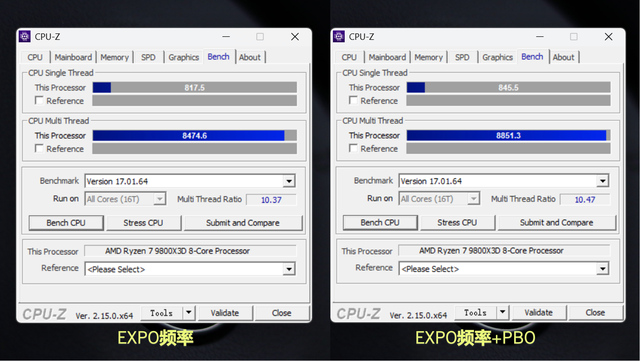
Task: Click Submit and Compare in right window
Action: pyautogui.click(x=557, y=223)
